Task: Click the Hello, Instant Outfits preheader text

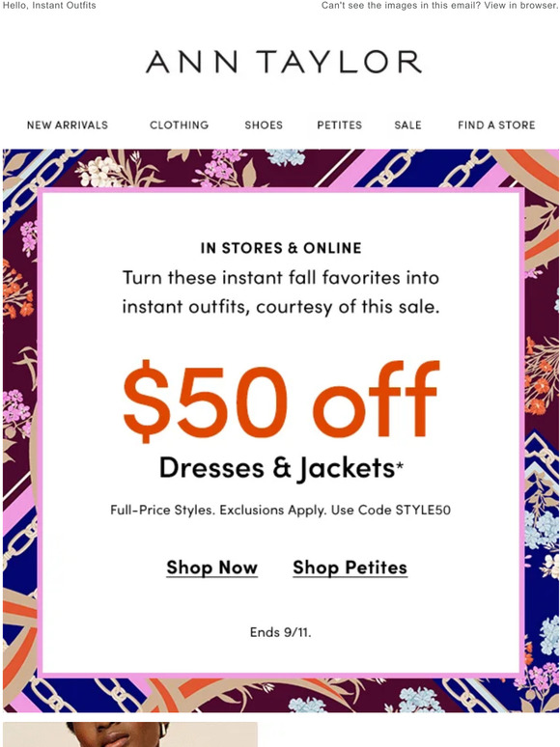Action: tap(49, 5)
